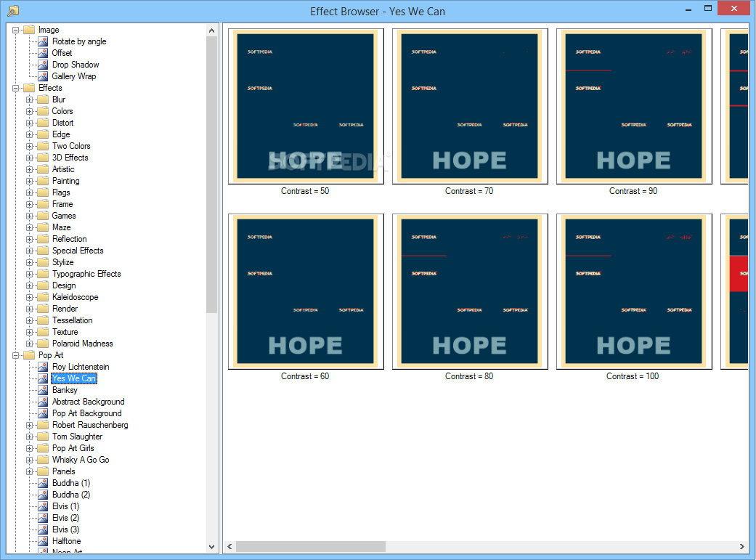Viewport: 756px width, 560px height.
Task: Select the Two Colors folder label
Action: 71,146
